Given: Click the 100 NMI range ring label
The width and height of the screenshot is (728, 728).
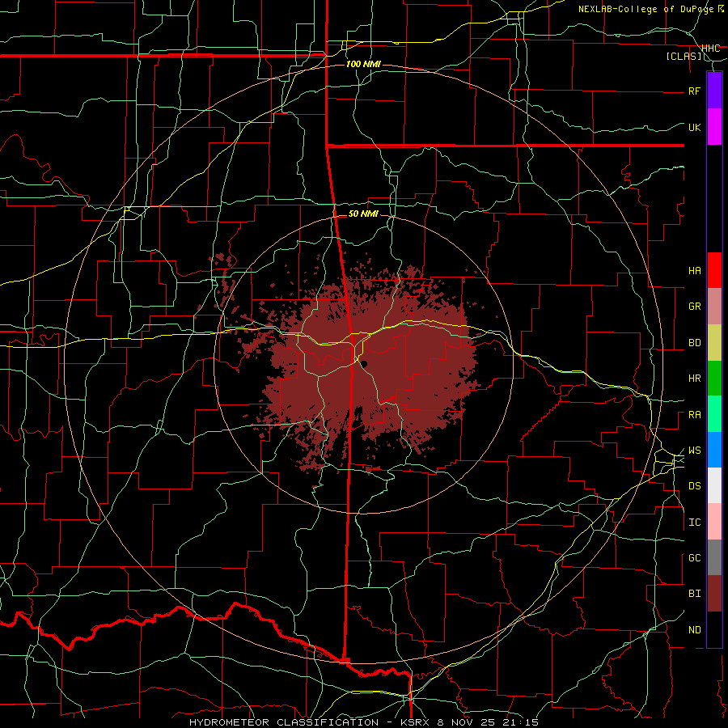Looking at the screenshot, I should 363,64.
